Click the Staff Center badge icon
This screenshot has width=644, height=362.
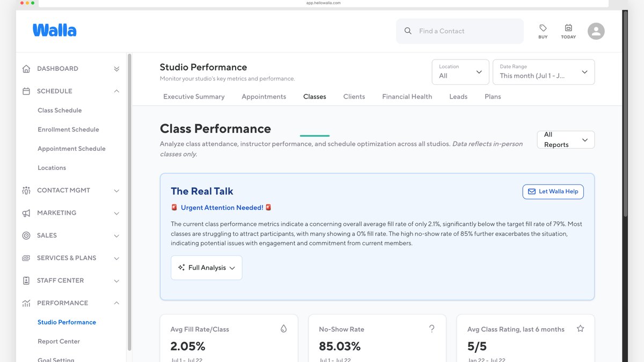(26, 280)
